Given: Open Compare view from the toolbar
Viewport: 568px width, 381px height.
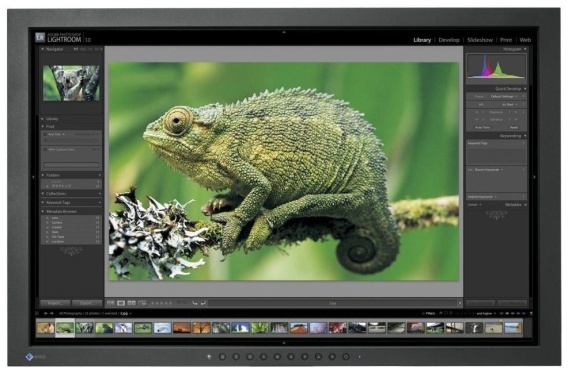Looking at the screenshot, I should pos(131,303).
